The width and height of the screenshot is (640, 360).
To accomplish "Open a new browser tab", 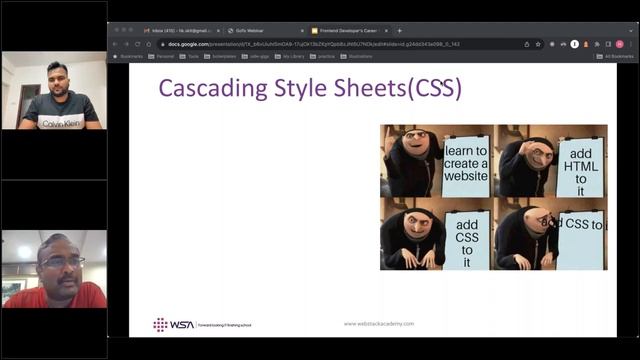I will [x=400, y=31].
